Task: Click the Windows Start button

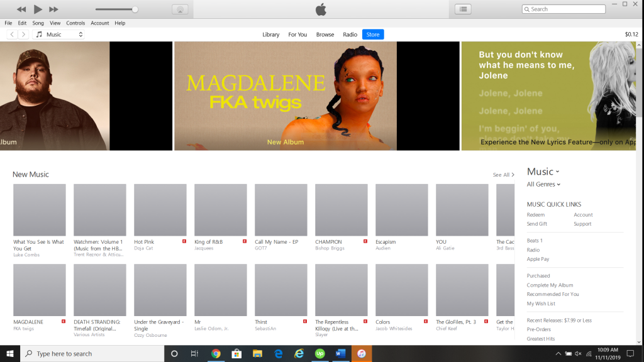Action: pos(10,353)
